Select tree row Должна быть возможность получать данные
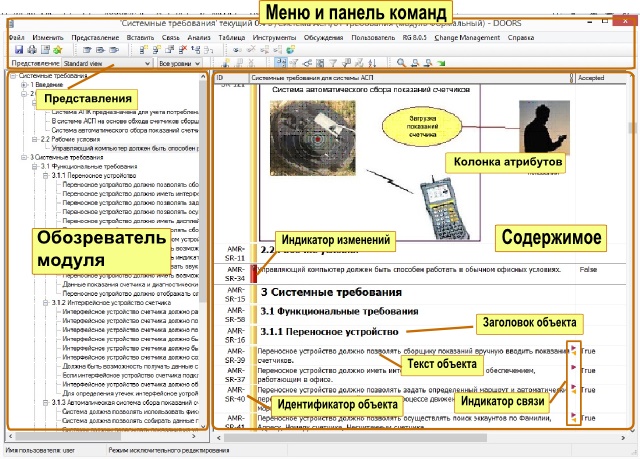 point(130,366)
